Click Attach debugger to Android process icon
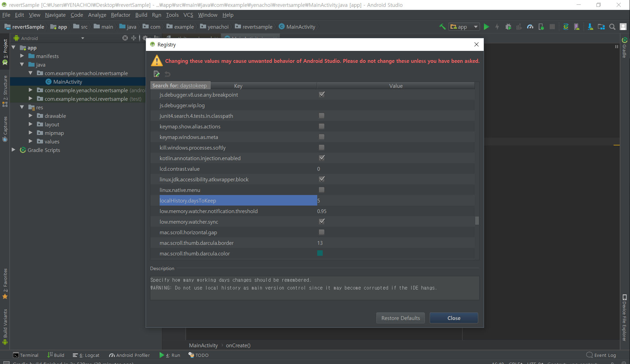630x364 pixels. (x=541, y=27)
